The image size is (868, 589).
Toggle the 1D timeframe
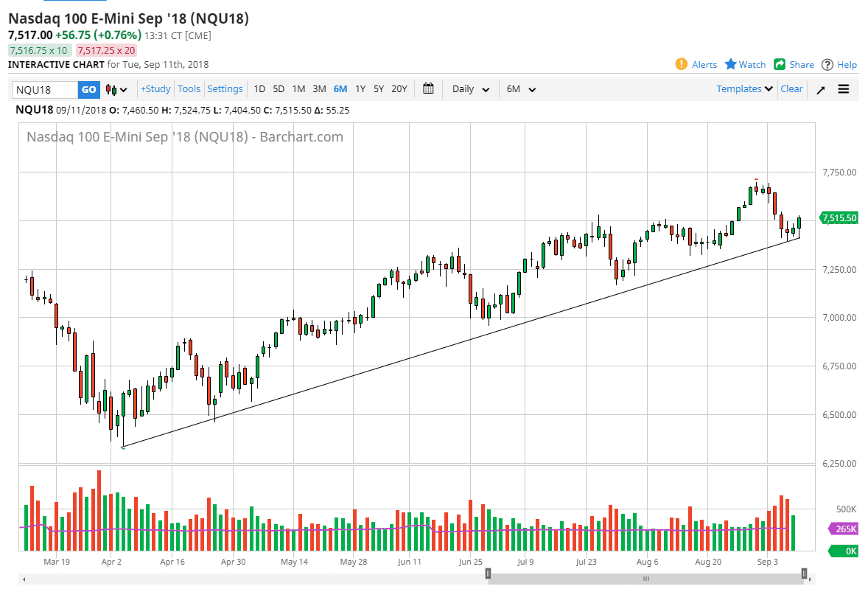point(259,88)
